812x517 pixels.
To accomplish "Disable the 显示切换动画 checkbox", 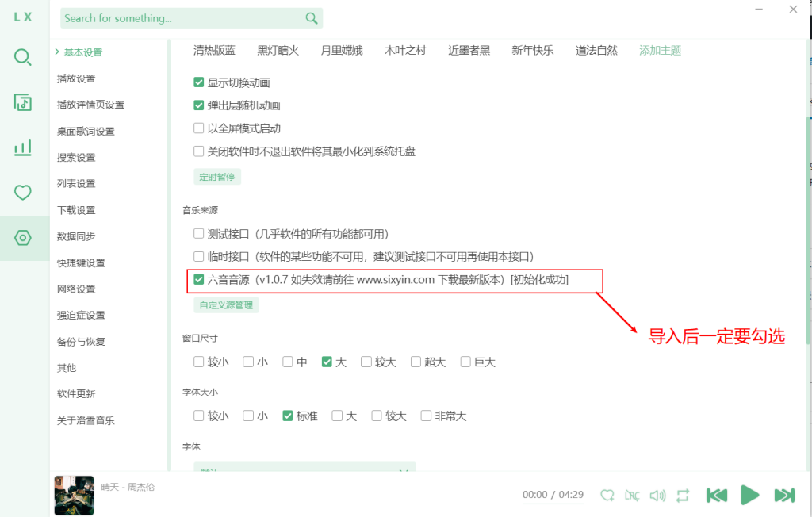I will pyautogui.click(x=199, y=81).
